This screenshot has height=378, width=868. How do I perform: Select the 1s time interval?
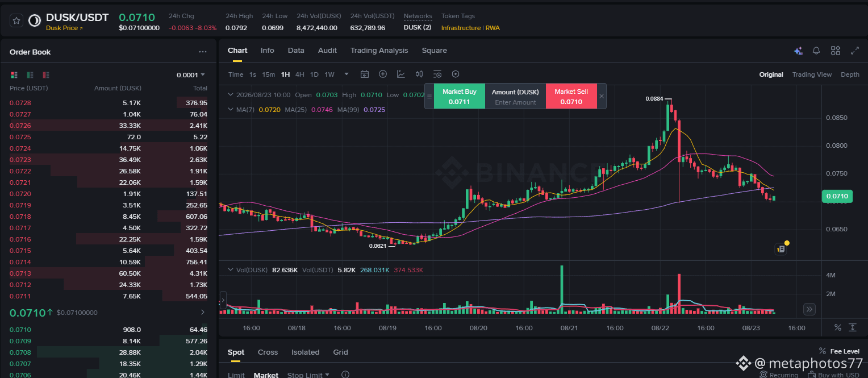(253, 74)
